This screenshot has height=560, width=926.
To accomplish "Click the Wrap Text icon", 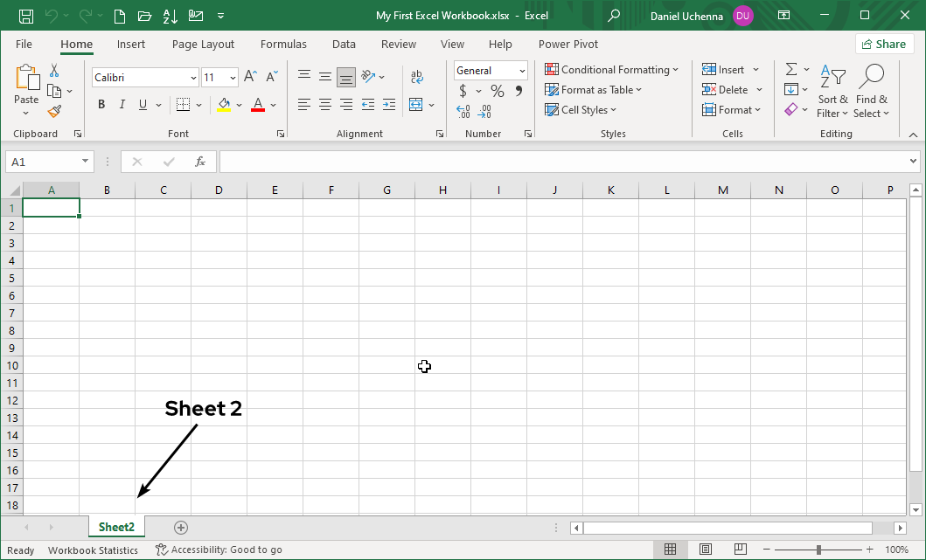I will tap(417, 76).
